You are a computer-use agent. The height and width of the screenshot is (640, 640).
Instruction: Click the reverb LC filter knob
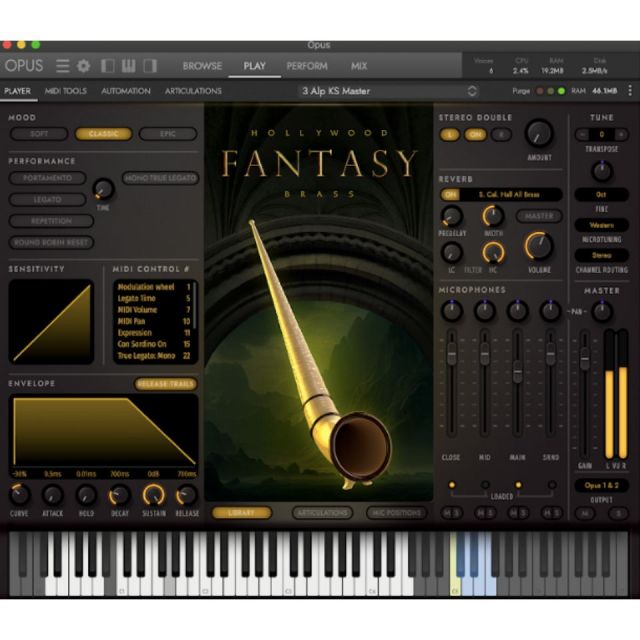pyautogui.click(x=452, y=253)
